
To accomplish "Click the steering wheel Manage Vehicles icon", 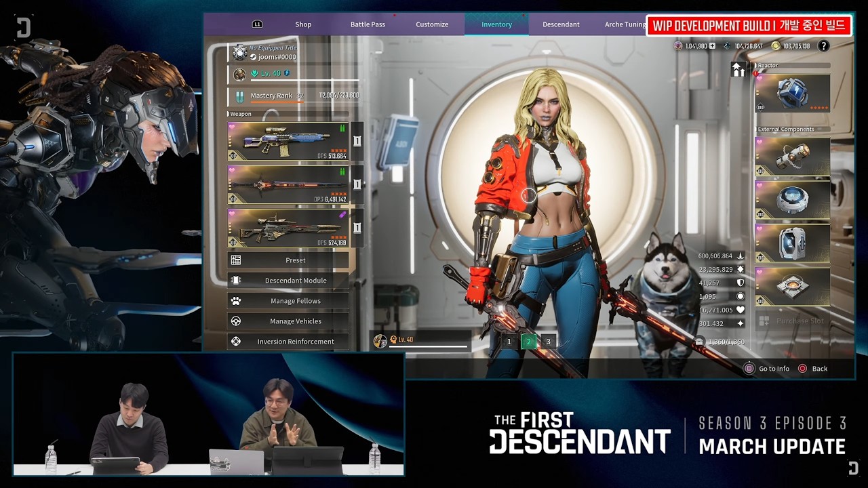I will [237, 321].
